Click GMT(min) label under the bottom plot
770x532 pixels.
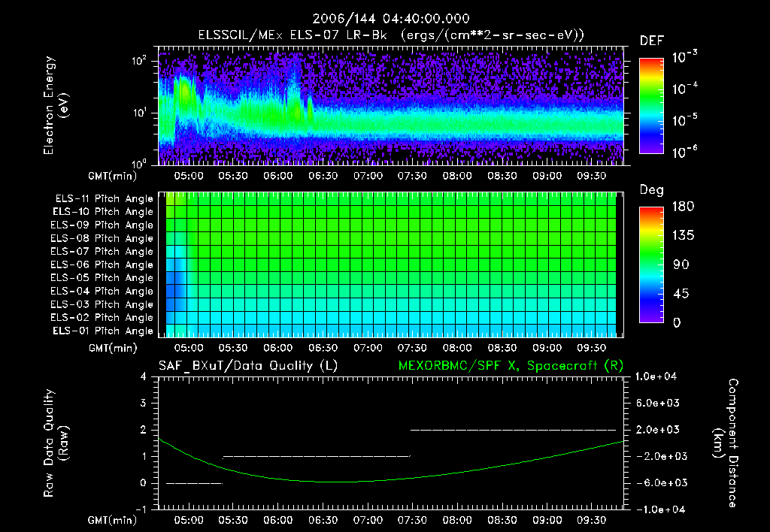[113, 520]
